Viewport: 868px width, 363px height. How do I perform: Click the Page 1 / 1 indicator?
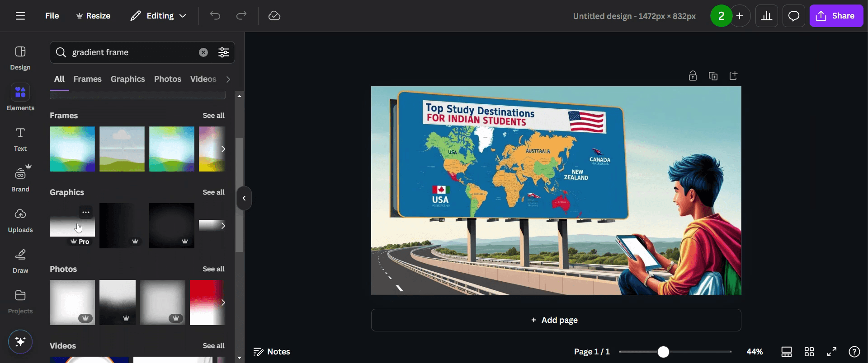[x=592, y=352]
